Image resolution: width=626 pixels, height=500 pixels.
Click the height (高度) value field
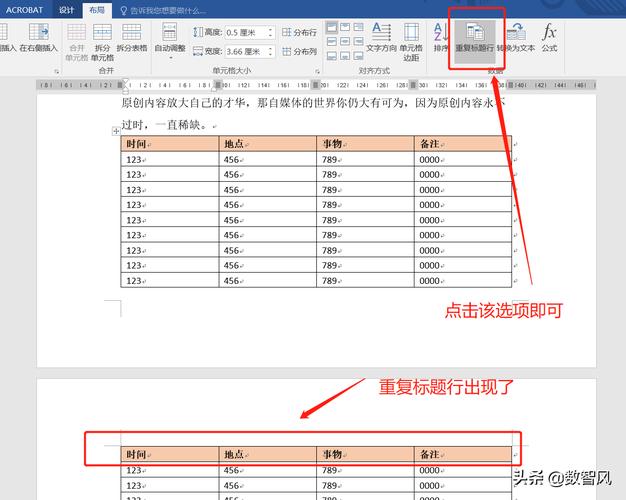[x=246, y=32]
